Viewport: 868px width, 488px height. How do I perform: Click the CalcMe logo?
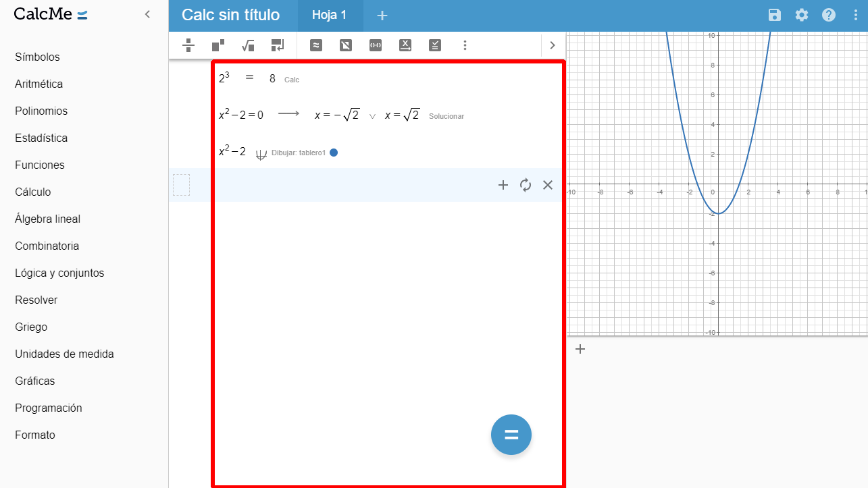coord(51,14)
